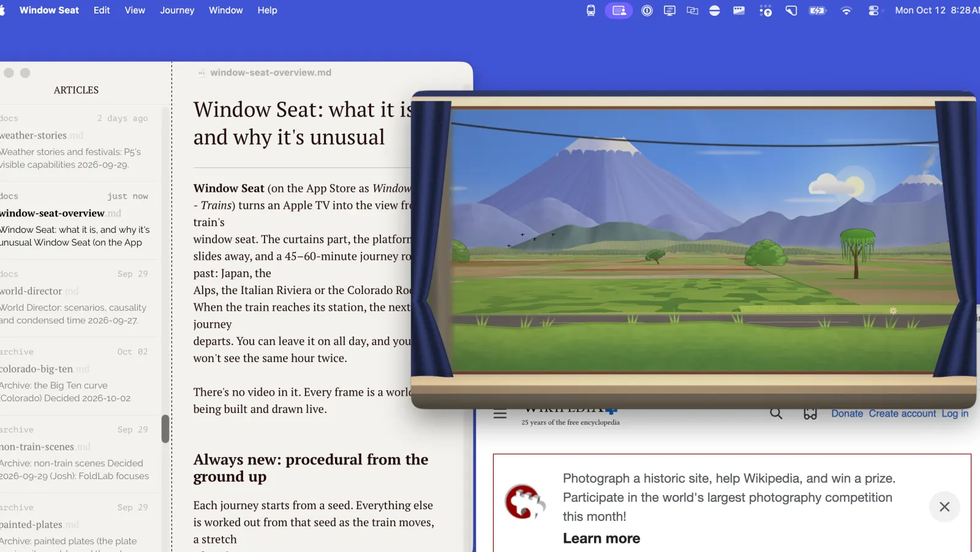
Task: Click the Donate link on Wikipedia
Action: click(x=847, y=414)
